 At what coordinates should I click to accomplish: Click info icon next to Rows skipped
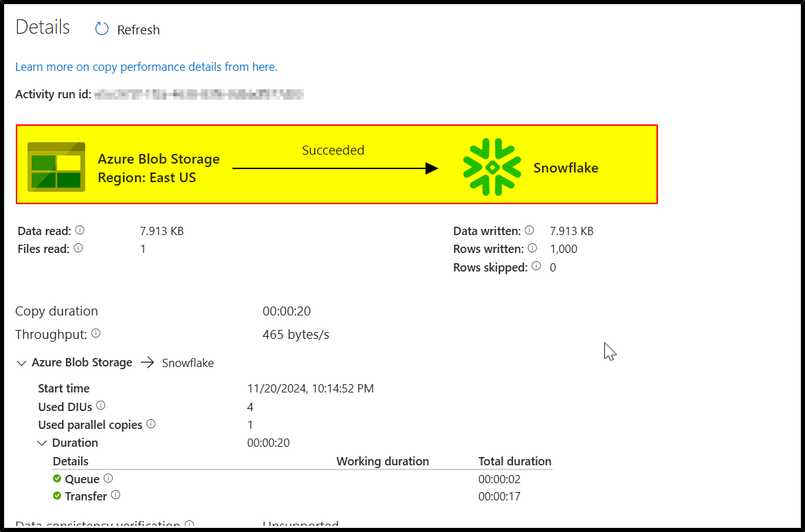click(x=536, y=266)
